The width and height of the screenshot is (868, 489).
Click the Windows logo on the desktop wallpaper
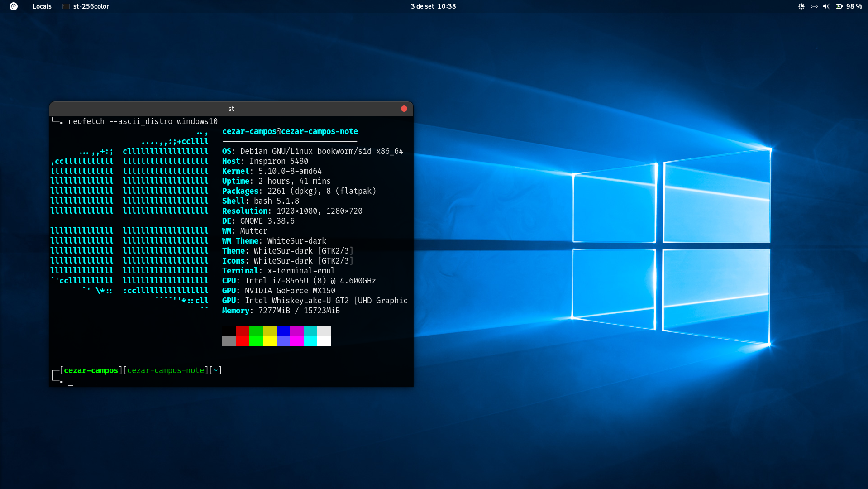[671, 246]
